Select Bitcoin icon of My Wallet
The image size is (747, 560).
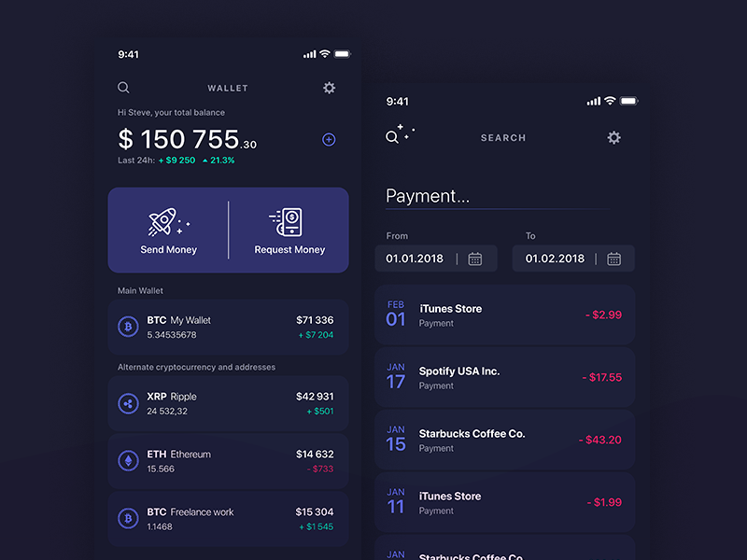(x=128, y=328)
